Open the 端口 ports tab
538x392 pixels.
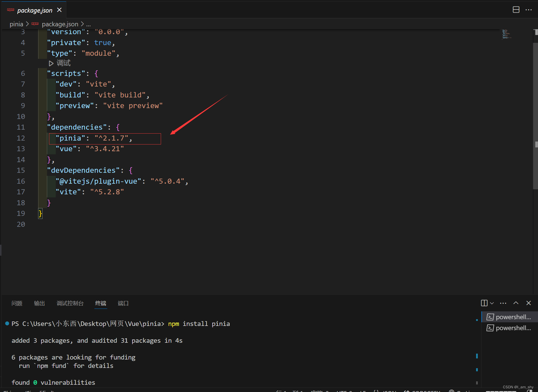point(123,303)
